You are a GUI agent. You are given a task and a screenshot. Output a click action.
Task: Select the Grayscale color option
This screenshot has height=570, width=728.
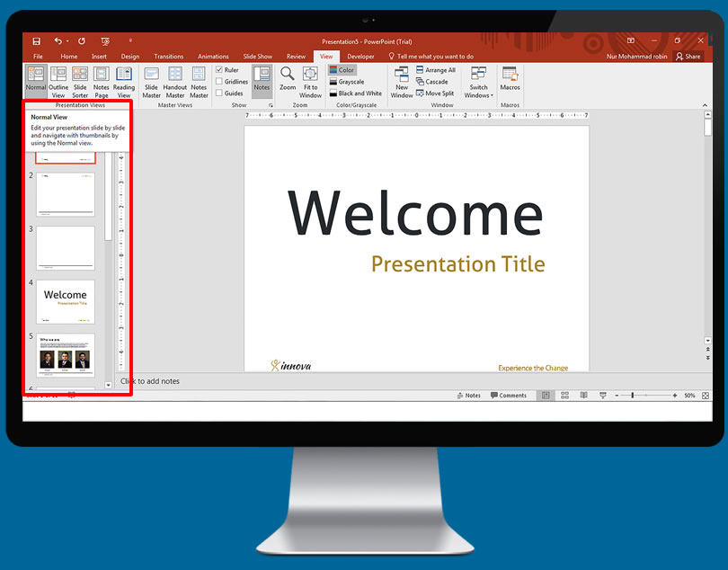coord(351,82)
